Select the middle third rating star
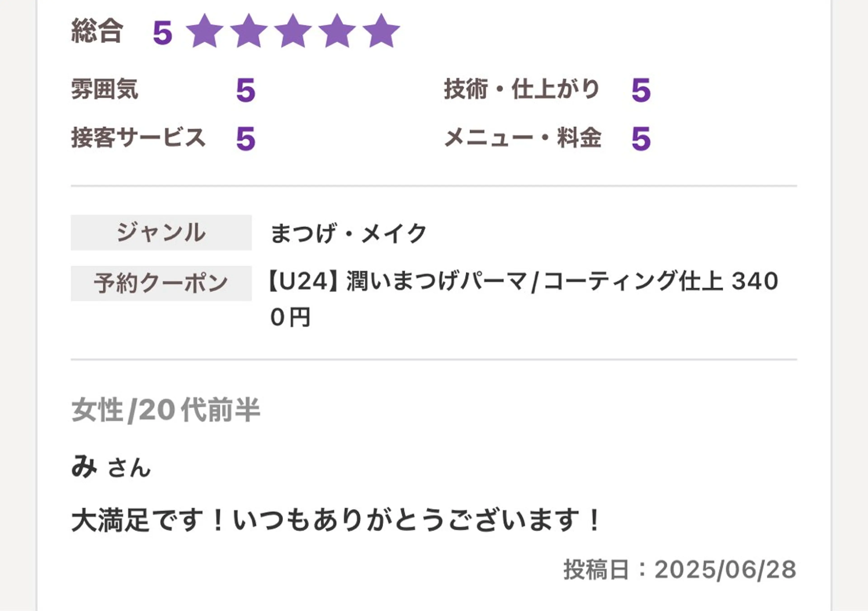The image size is (868, 611). 293,31
